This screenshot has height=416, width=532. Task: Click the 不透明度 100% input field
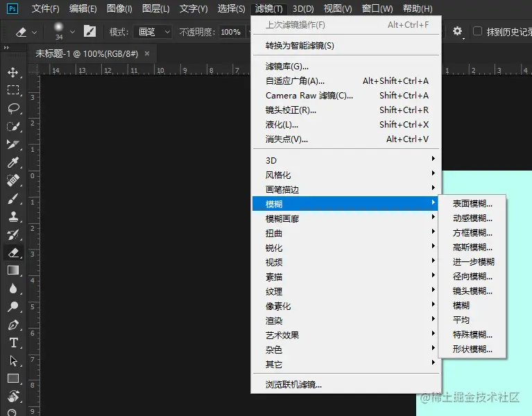point(232,32)
